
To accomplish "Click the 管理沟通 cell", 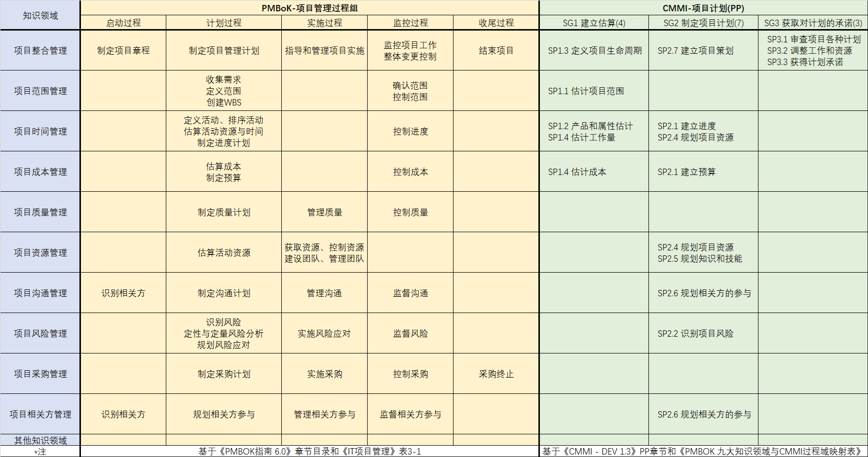I will 324,293.
